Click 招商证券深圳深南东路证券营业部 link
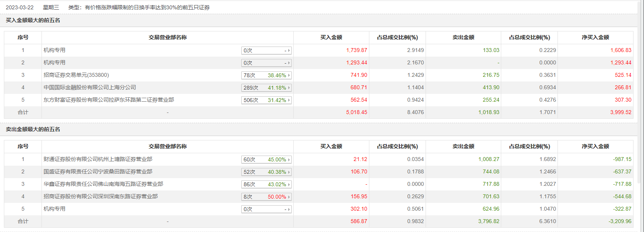This screenshot has width=644, height=232. click(x=100, y=196)
